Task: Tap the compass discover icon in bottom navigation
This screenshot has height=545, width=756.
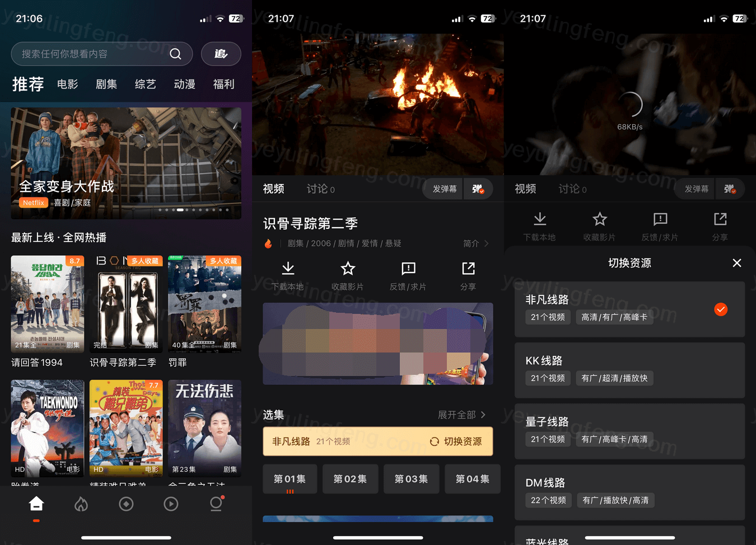Action: (x=126, y=504)
